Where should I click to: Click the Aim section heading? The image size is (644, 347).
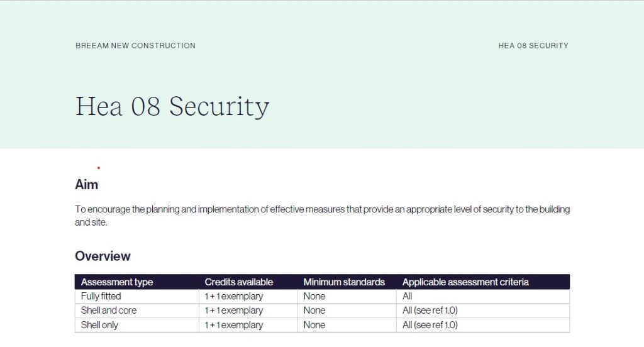(x=86, y=184)
